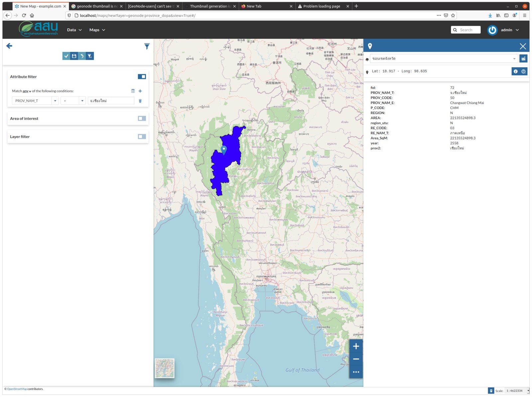
Task: Click the icon left of Scale in status bar
Action: click(491, 391)
